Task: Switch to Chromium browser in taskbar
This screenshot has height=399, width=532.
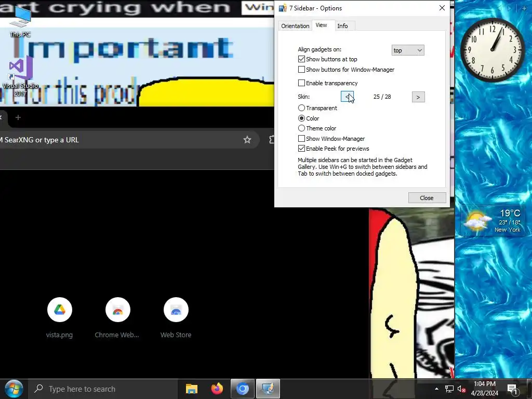Action: [x=243, y=389]
